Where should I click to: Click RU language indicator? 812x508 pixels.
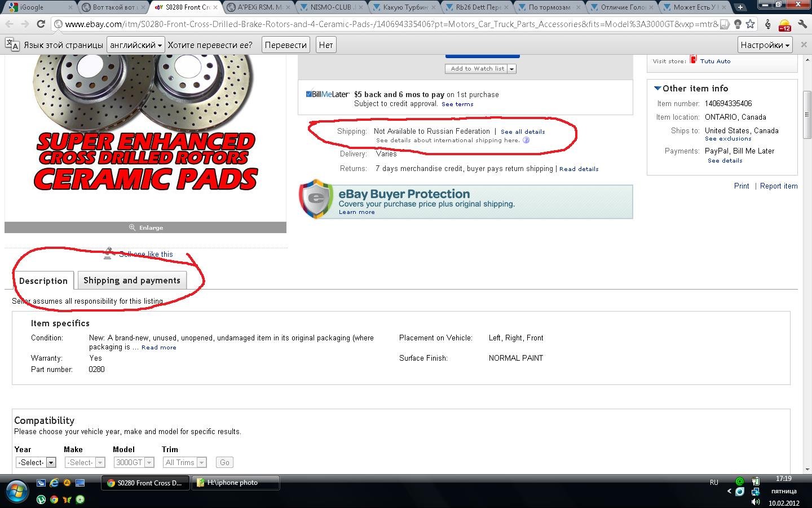click(714, 482)
